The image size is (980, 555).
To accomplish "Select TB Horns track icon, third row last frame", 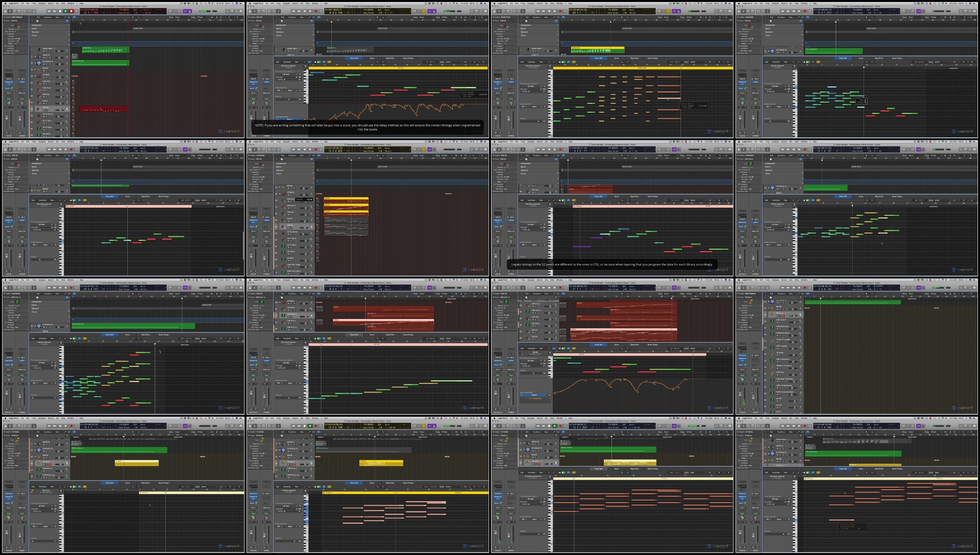I will 772,314.
